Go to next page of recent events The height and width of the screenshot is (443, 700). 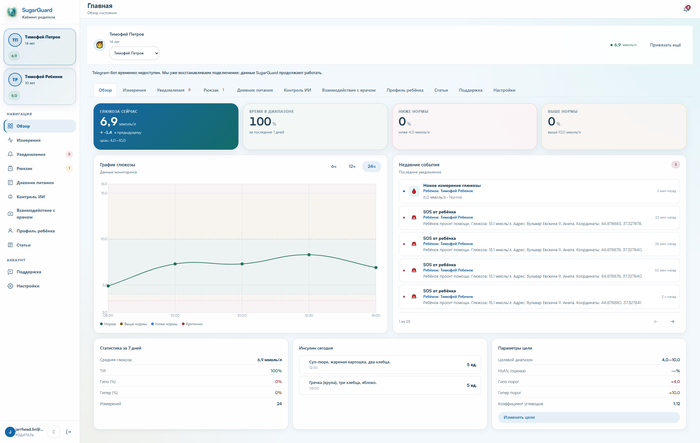click(672, 322)
